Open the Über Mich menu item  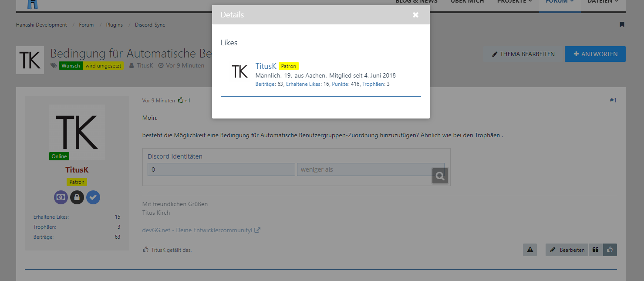(467, 1)
